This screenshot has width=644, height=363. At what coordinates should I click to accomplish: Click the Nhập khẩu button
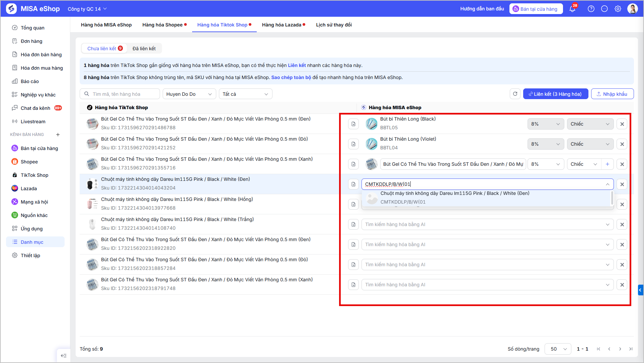coord(612,94)
